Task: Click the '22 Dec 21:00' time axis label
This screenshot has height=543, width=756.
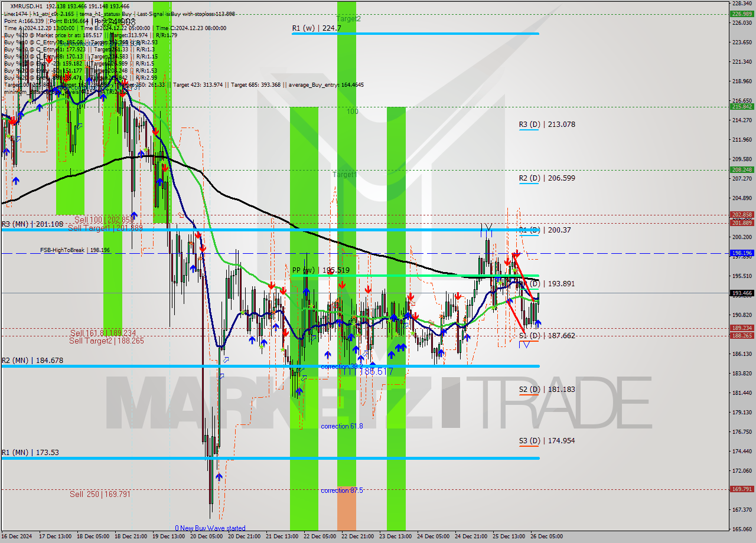Action: tap(359, 537)
